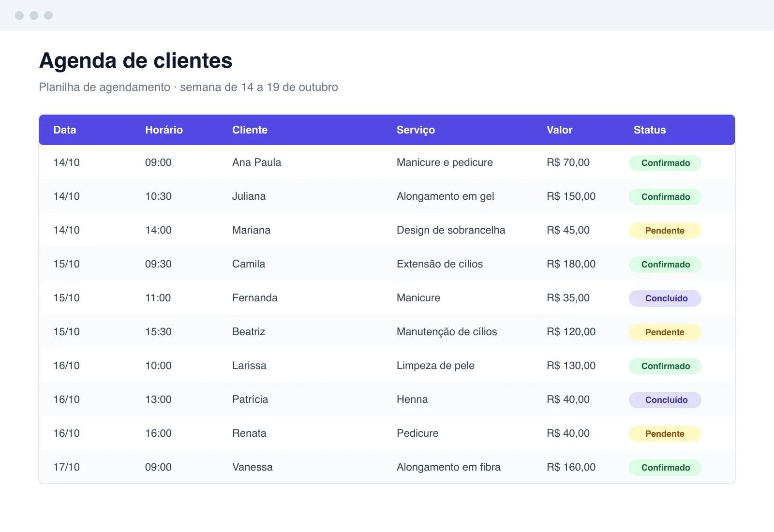Select Fernanda's Concluído status badge
This screenshot has height=532, width=774.
pyautogui.click(x=665, y=298)
